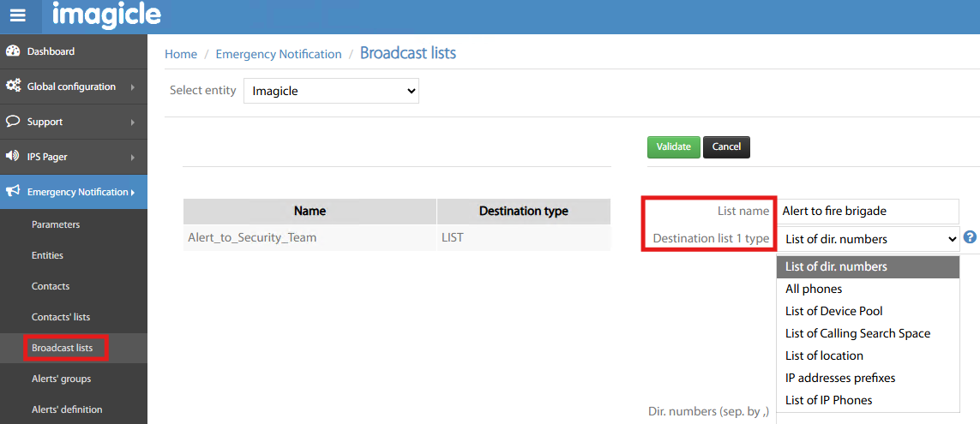Click the Support speech bubble icon
This screenshot has height=424, width=980.
13,122
